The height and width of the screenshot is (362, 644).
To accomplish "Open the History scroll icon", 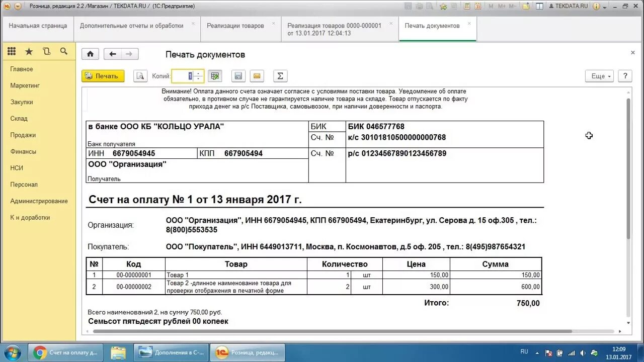I will pos(47,51).
